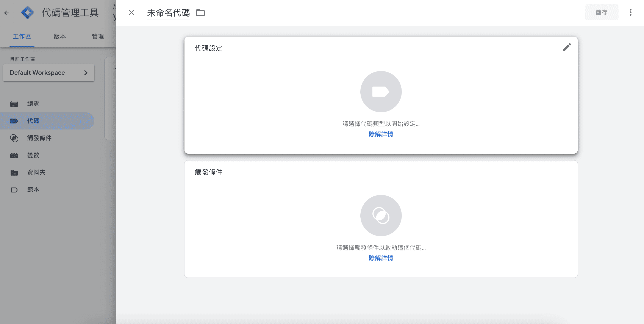
Task: Switch to the 版本 tab
Action: click(x=60, y=36)
